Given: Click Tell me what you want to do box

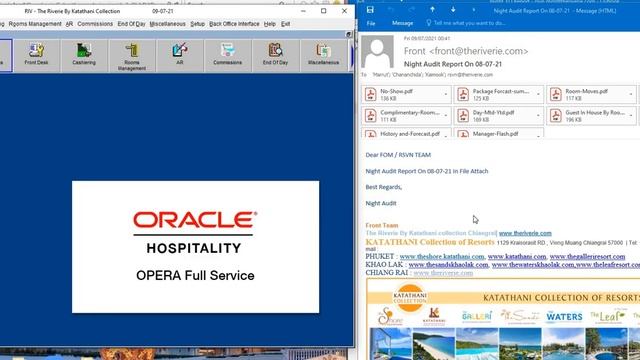Looking at the screenshot, I should coord(466,23).
